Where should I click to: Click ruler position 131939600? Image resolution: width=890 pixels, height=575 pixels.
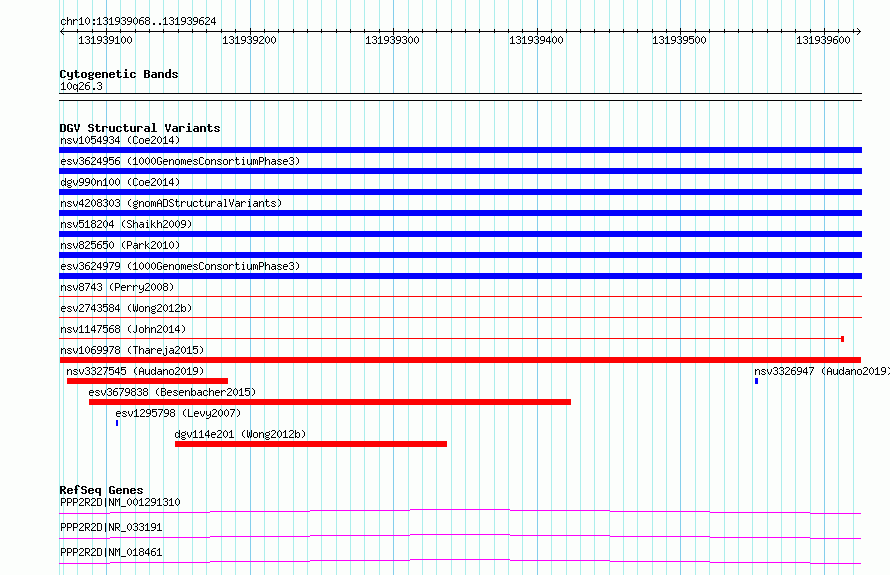(824, 40)
